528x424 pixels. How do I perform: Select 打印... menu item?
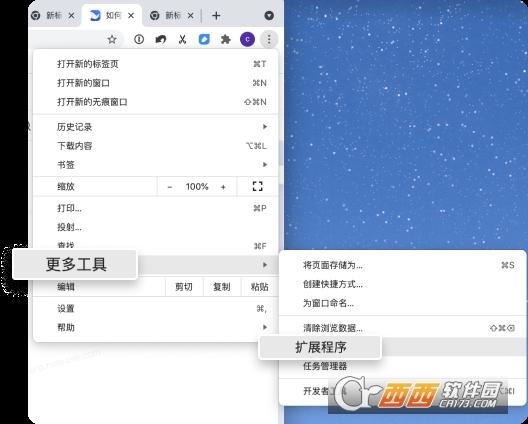point(156,208)
